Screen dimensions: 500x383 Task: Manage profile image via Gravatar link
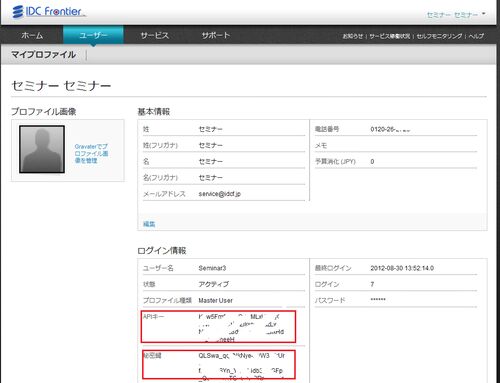coord(91,153)
